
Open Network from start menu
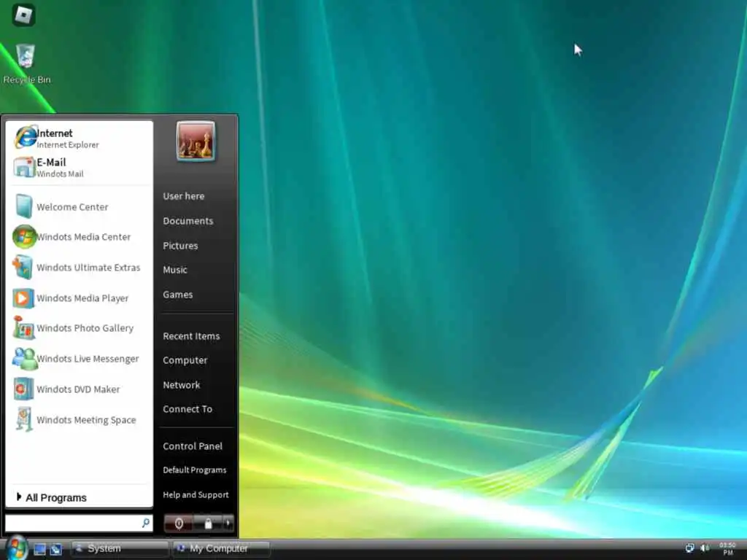point(181,385)
